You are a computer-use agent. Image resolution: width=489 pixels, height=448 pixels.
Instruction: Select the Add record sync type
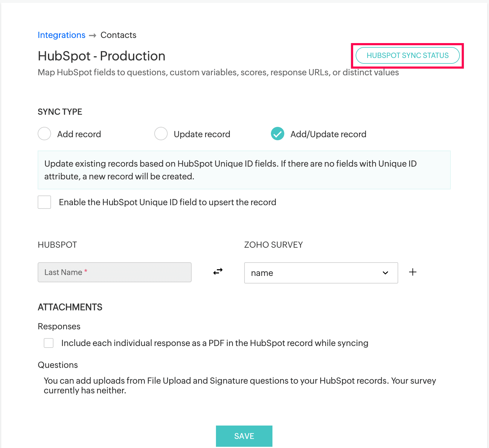click(44, 134)
